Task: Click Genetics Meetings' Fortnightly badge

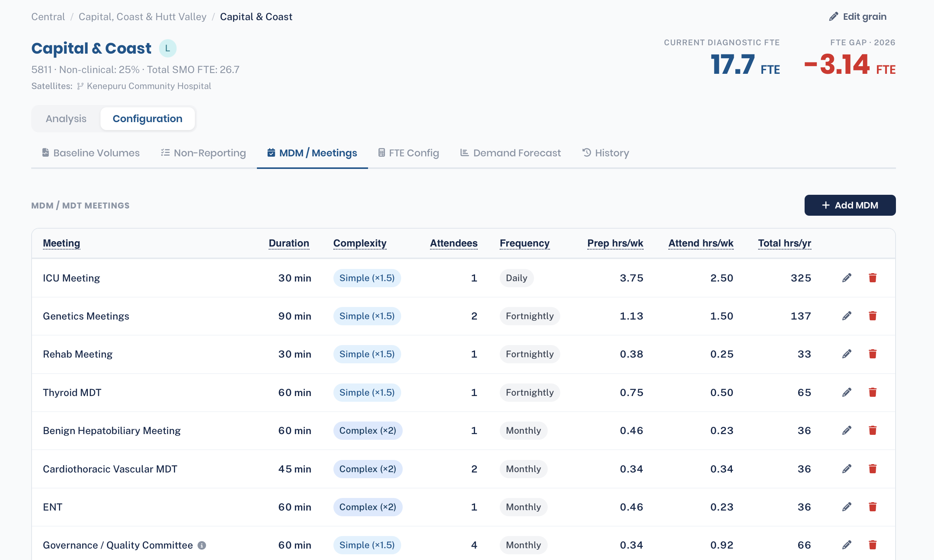Action: pyautogui.click(x=529, y=316)
